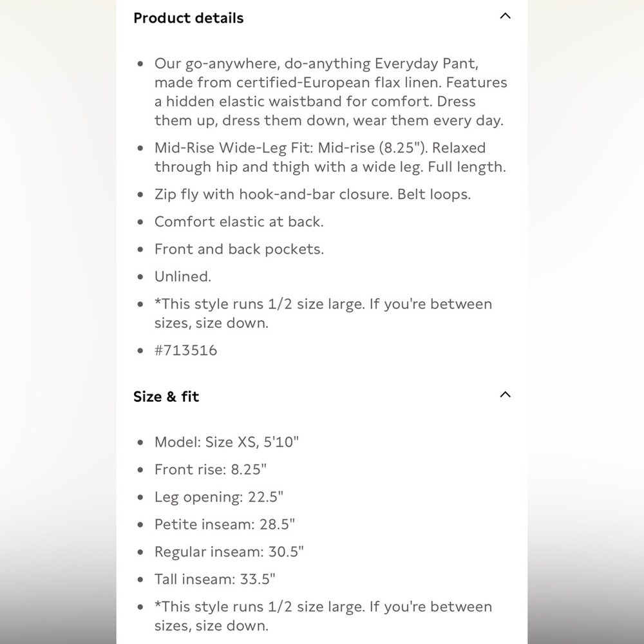Click the Tall inseam 33.5" line
The height and width of the screenshot is (644, 644).
[x=215, y=579]
